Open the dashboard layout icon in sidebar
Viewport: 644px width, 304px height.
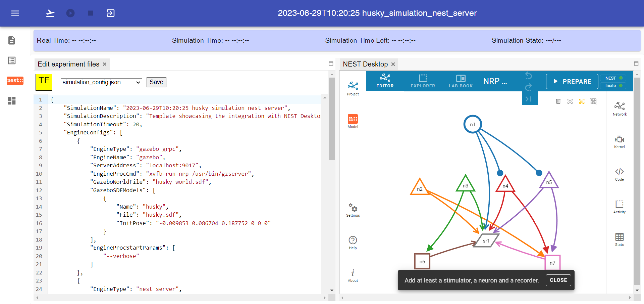click(x=12, y=101)
